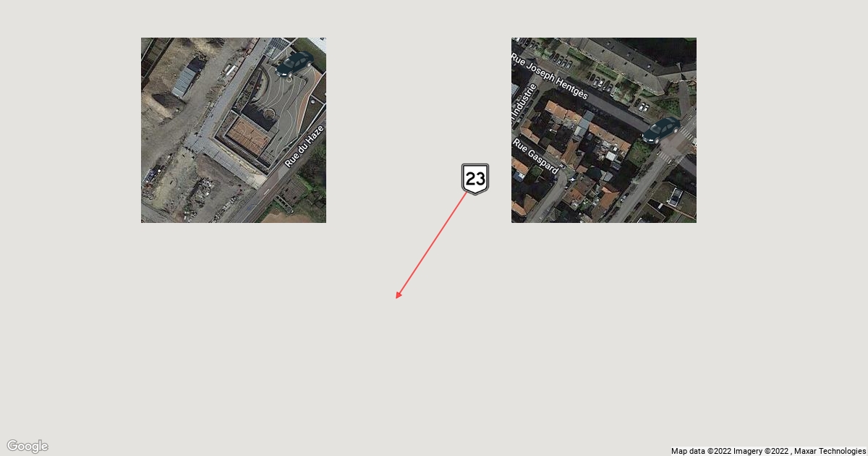
Task: Click the car icon on right satellite tile
Action: [x=661, y=130]
